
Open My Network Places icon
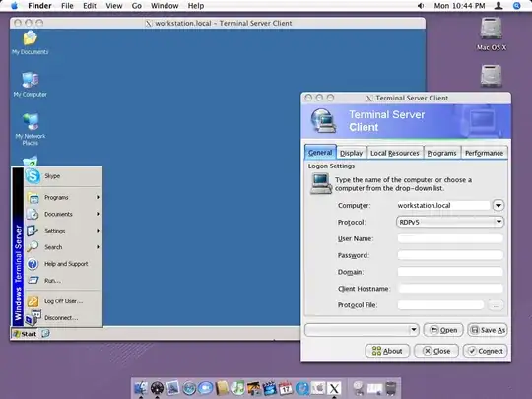point(31,122)
